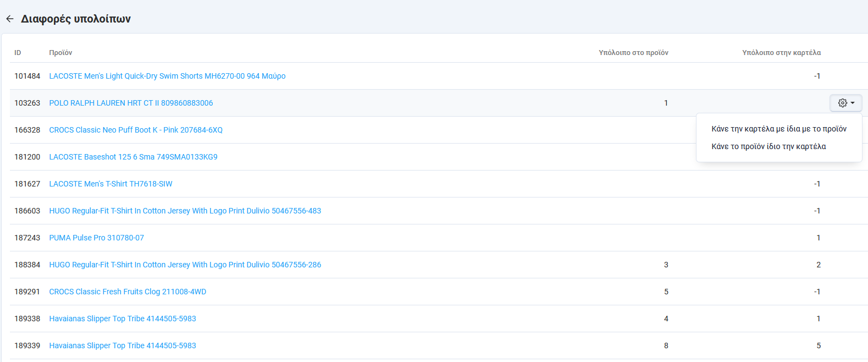Click the page title 'Διαφορές υπολοίπων'
868x362 pixels.
[x=76, y=19]
